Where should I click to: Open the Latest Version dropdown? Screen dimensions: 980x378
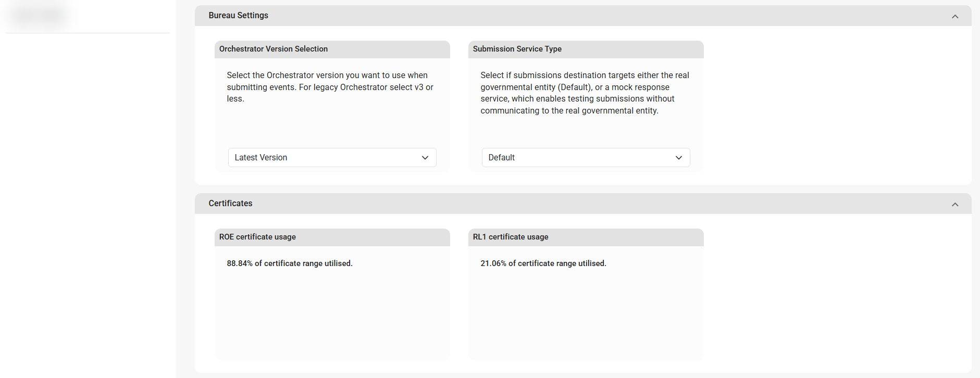331,158
